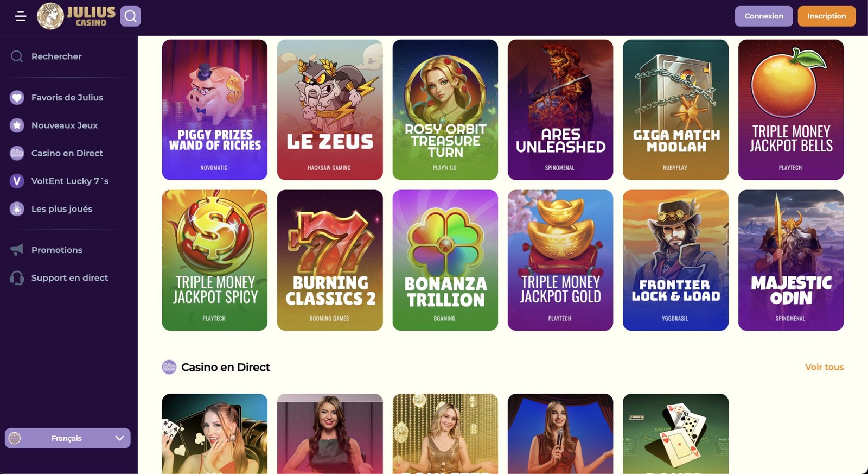The image size is (868, 474).
Task: Click the VoltEnt Lucky 7's V icon
Action: point(17,181)
